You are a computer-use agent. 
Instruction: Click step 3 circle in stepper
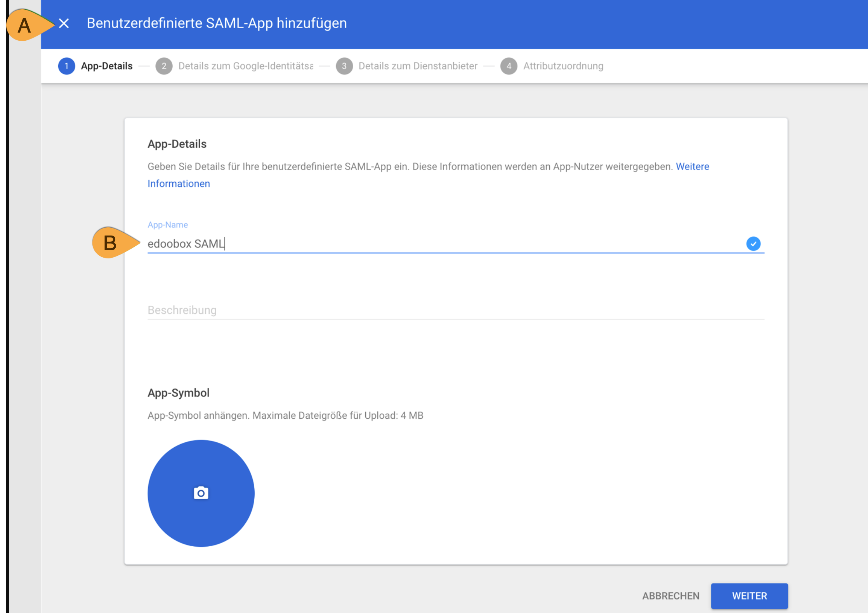344,66
